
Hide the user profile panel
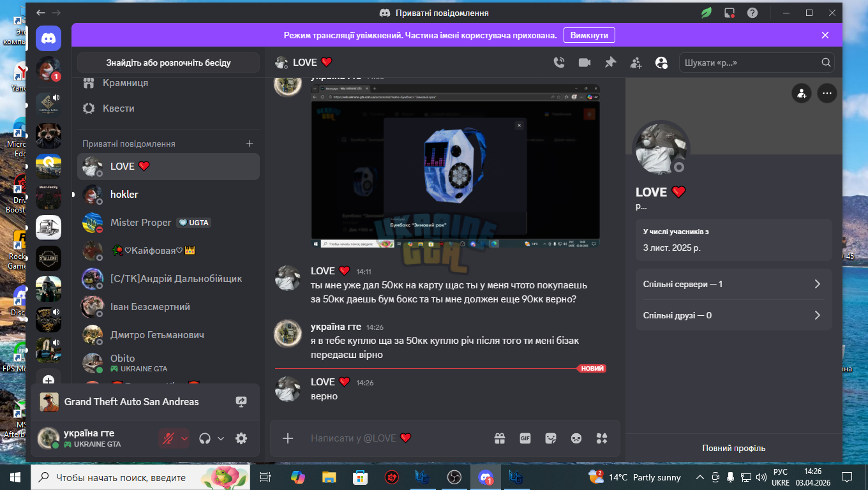(x=661, y=63)
